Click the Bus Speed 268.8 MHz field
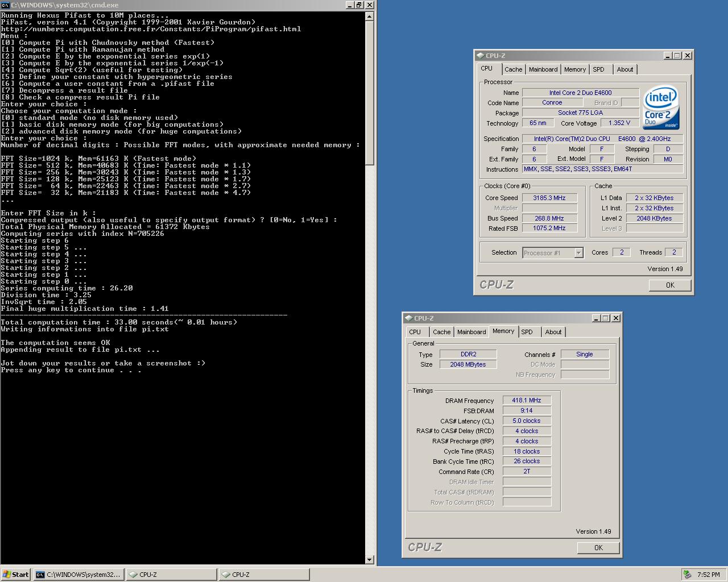 [549, 218]
